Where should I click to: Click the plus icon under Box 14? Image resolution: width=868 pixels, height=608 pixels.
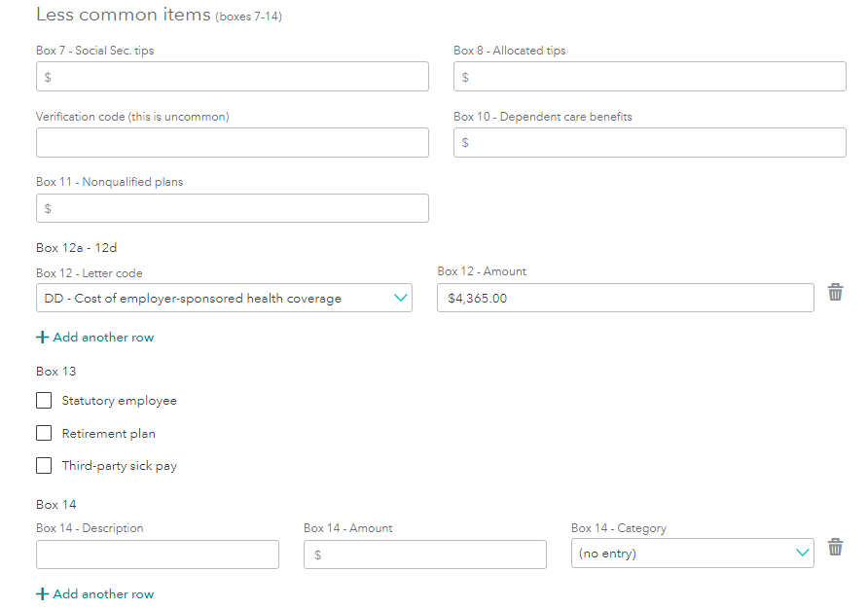pyautogui.click(x=42, y=594)
